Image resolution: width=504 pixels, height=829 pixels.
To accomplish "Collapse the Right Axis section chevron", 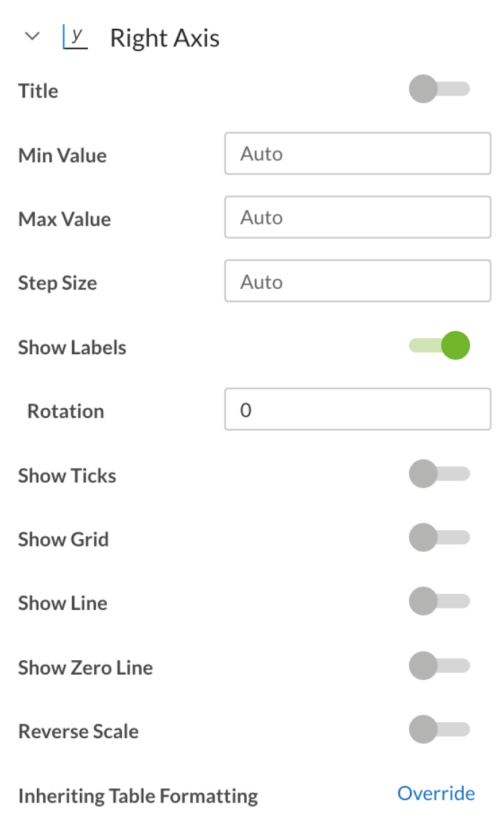I will [x=33, y=37].
